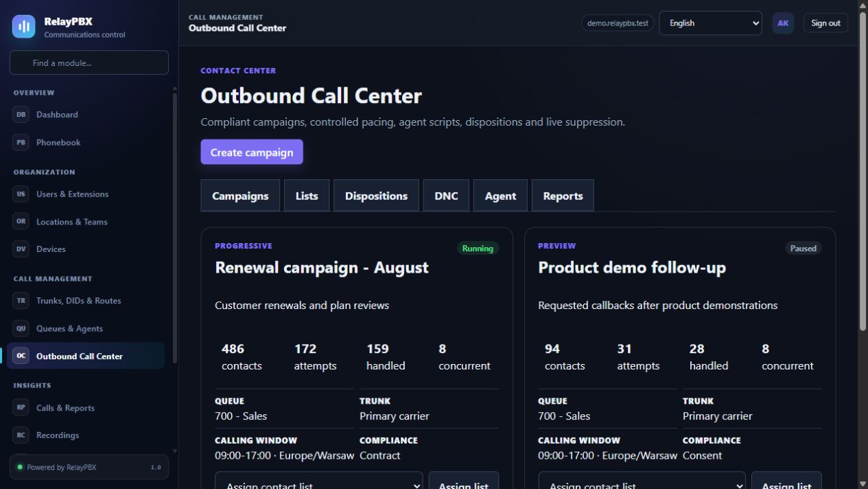
Task: Click Product demo follow-up title
Action: click(632, 268)
